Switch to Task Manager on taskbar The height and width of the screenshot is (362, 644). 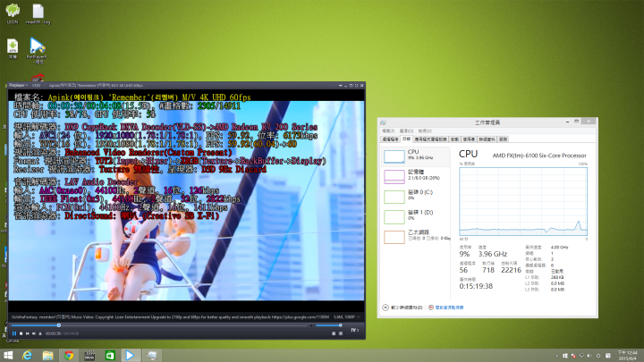tap(151, 355)
